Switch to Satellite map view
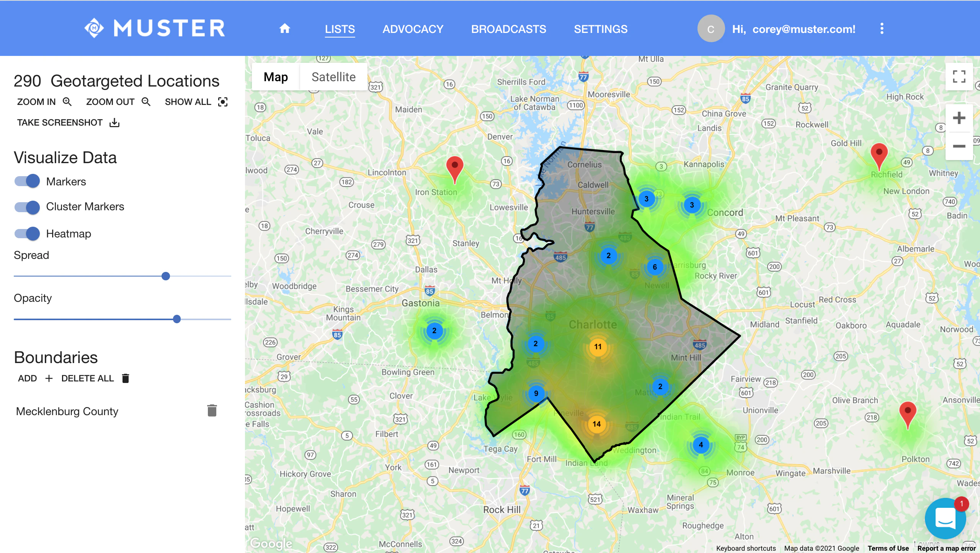Viewport: 980px width, 553px height. (333, 77)
